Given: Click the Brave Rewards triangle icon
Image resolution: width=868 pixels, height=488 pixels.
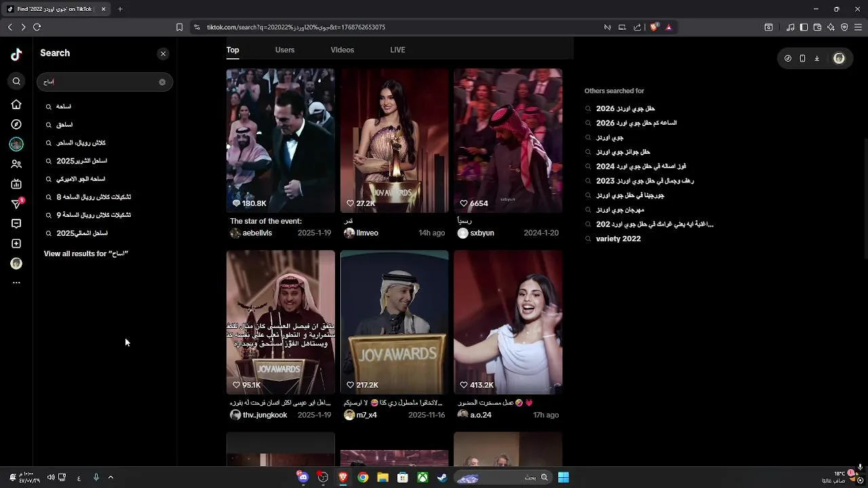Looking at the screenshot, I should [669, 27].
